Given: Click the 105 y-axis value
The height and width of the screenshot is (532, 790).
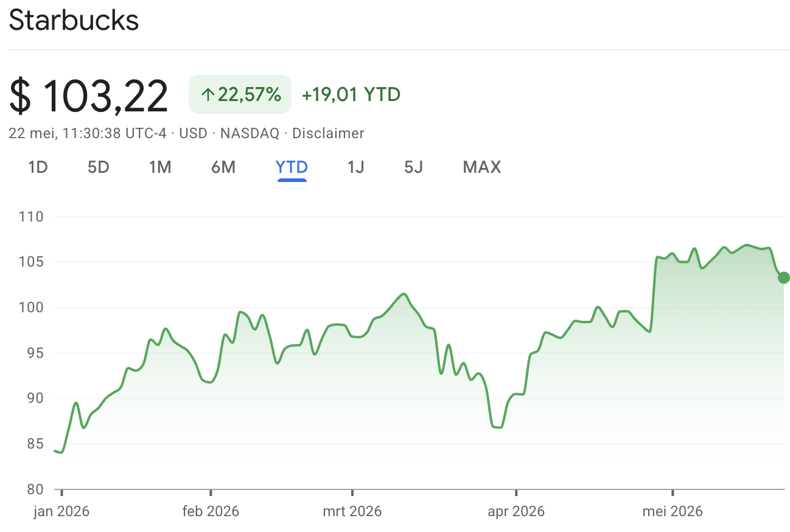Looking at the screenshot, I should pyautogui.click(x=31, y=262).
